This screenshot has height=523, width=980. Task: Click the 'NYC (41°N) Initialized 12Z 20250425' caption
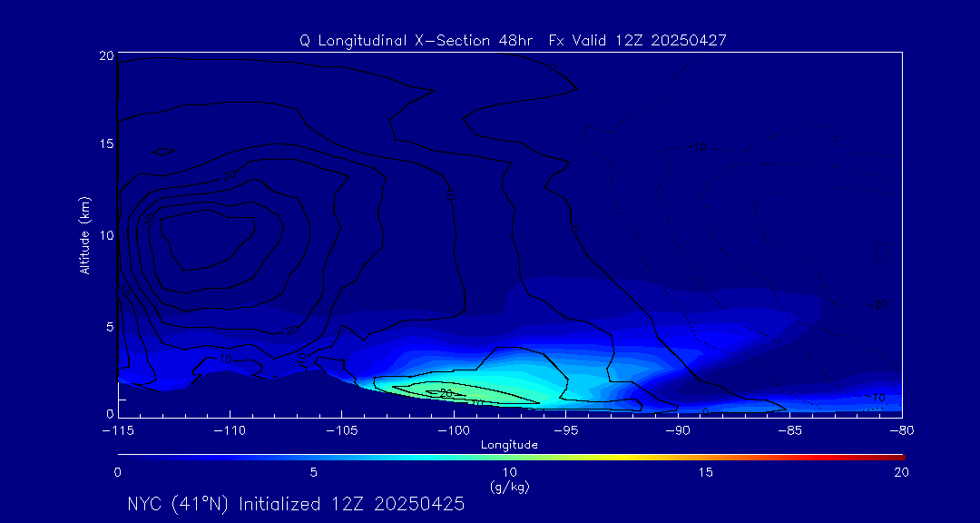296,505
